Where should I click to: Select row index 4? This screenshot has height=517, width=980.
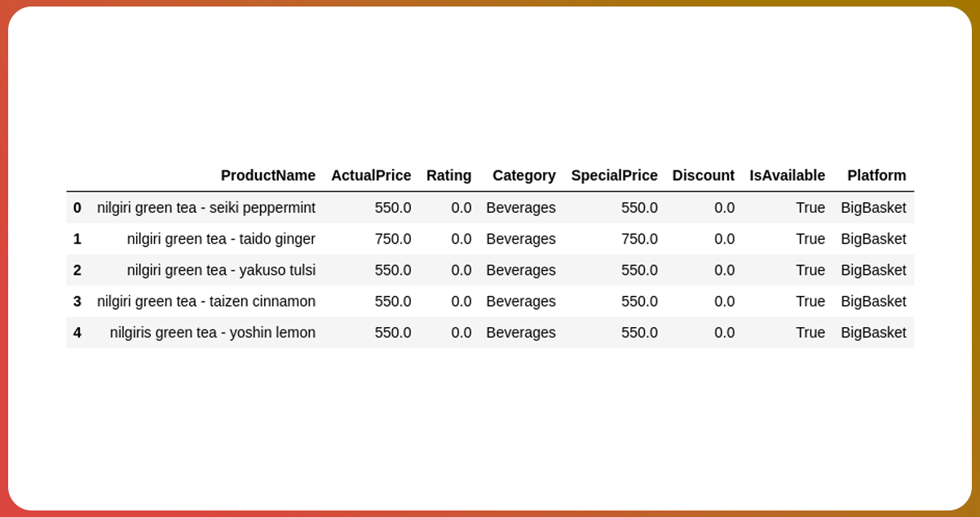(x=77, y=333)
